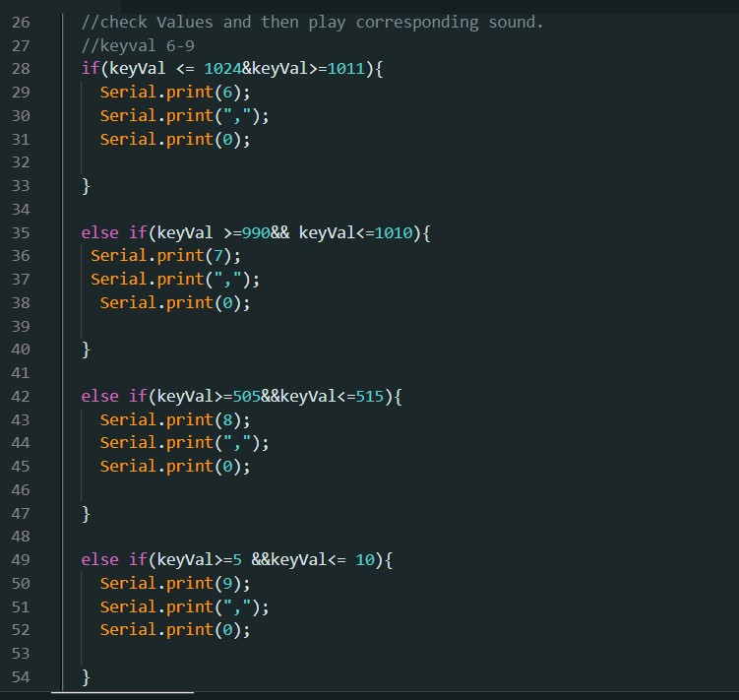Screen dimensions: 739x700
Task: Click Serial.print(9); on line 50
Action: click(175, 584)
